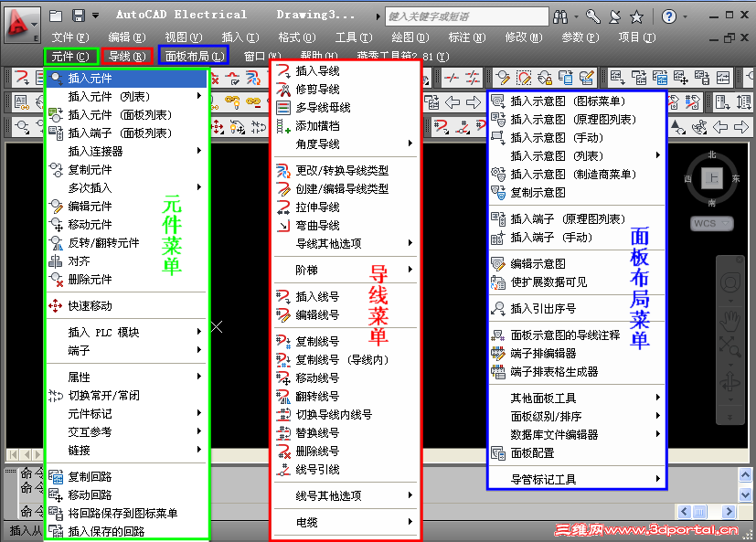Click the icon beside 删除线号
The image size is (756, 542).
[283, 452]
